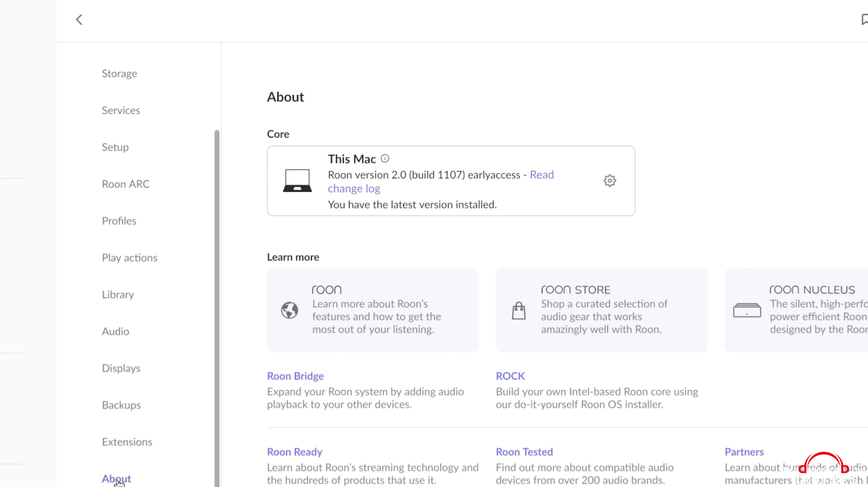Open the Partners link
This screenshot has width=868, height=487.
pos(744,452)
